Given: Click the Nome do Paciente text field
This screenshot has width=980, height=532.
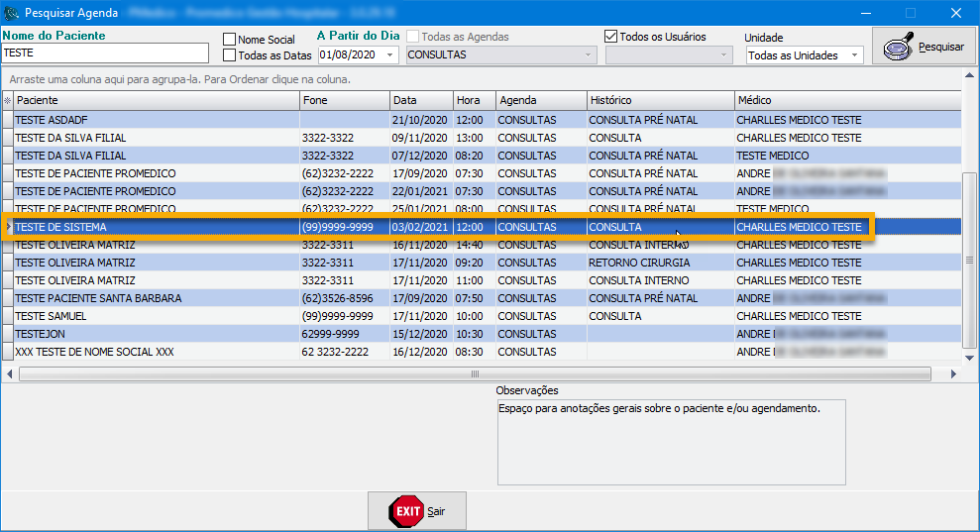Looking at the screenshot, I should pyautogui.click(x=105, y=53).
